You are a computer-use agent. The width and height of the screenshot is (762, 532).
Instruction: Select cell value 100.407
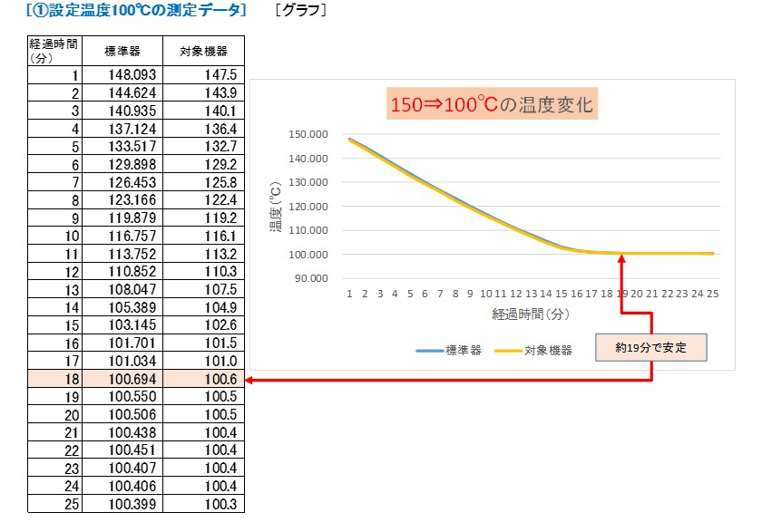click(132, 468)
